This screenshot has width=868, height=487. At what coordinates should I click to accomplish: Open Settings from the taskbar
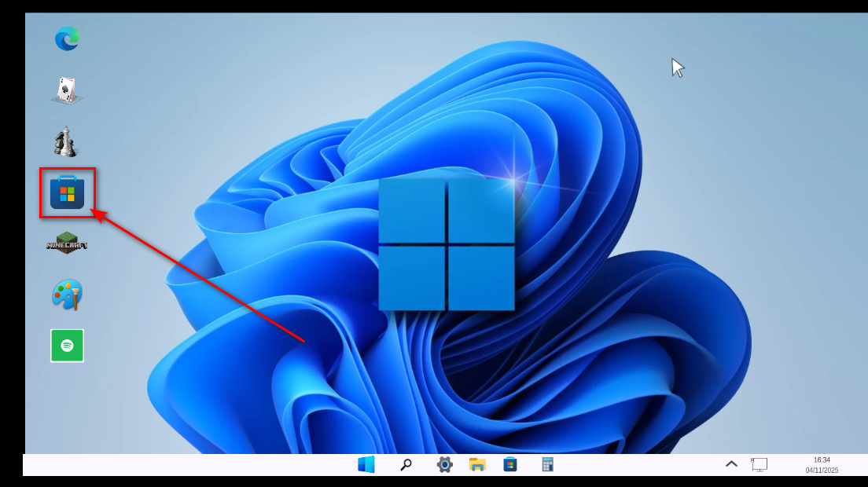pyautogui.click(x=444, y=464)
